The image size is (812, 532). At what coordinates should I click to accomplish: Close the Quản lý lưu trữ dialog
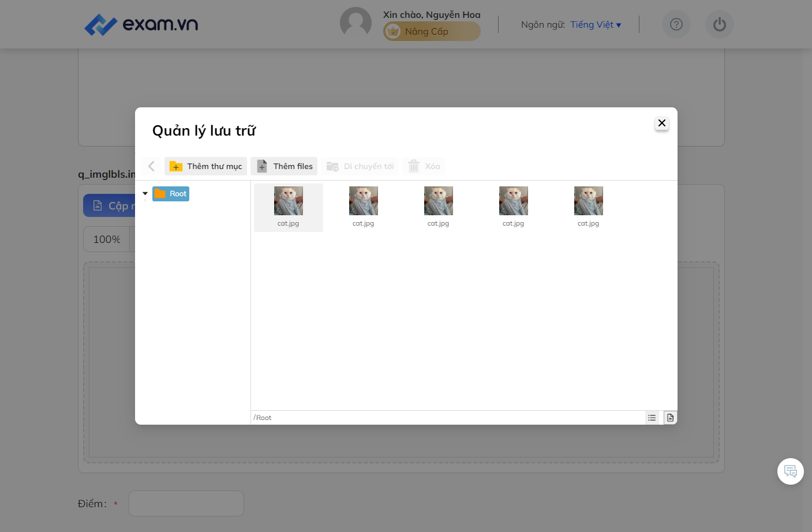(x=662, y=123)
